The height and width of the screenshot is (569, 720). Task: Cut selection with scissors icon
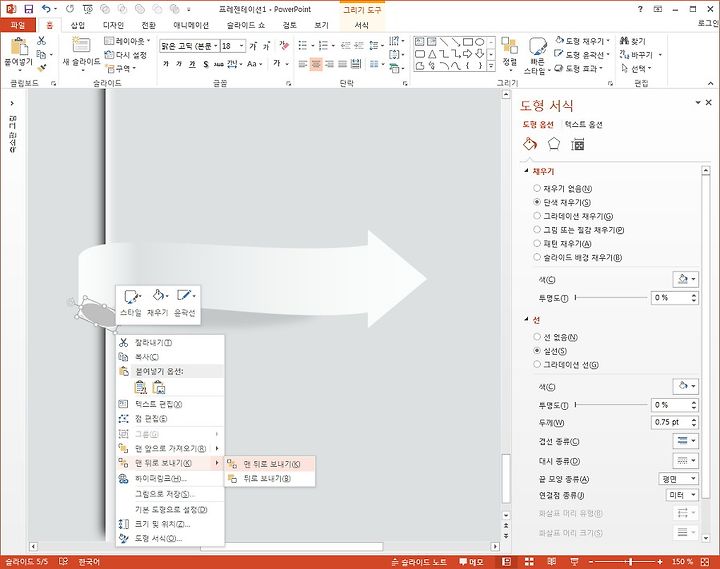coord(41,41)
